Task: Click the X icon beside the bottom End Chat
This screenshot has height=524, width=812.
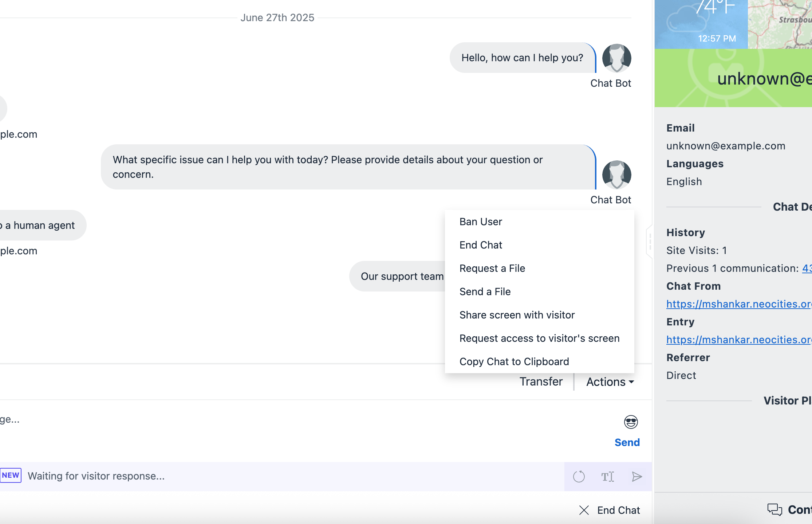Action: [x=584, y=510]
